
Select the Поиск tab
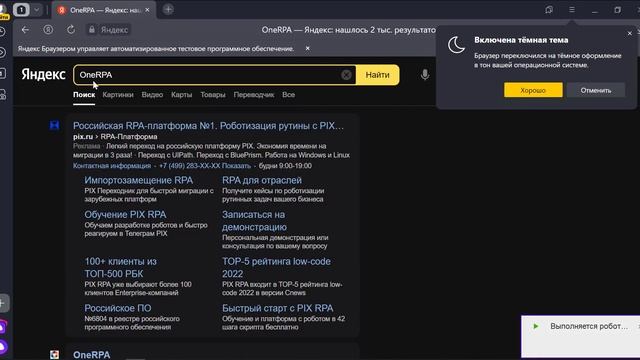84,95
